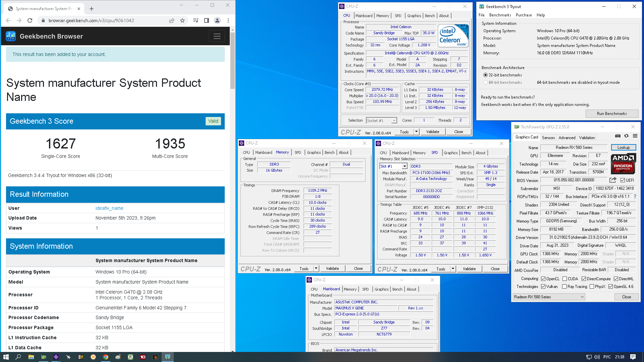
Task: Toggle the PhysX checkbox
Action: coord(592,287)
